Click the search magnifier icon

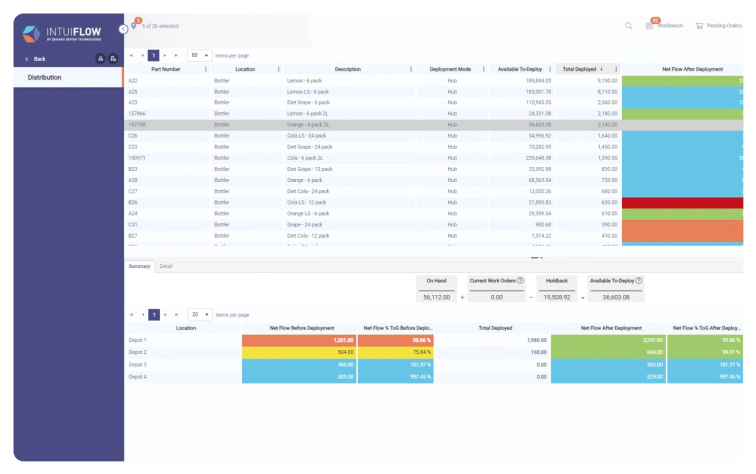point(628,26)
